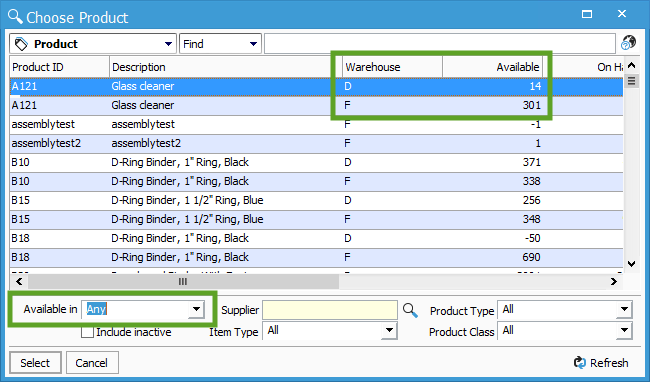
Task: Click the Refresh button
Action: [601, 363]
